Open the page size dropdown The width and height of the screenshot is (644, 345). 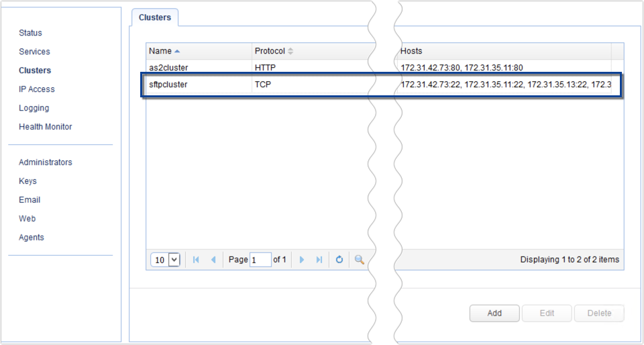click(174, 260)
